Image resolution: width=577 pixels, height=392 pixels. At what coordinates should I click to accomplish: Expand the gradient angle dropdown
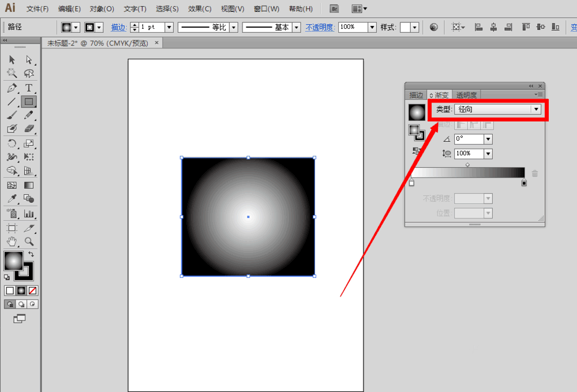488,139
